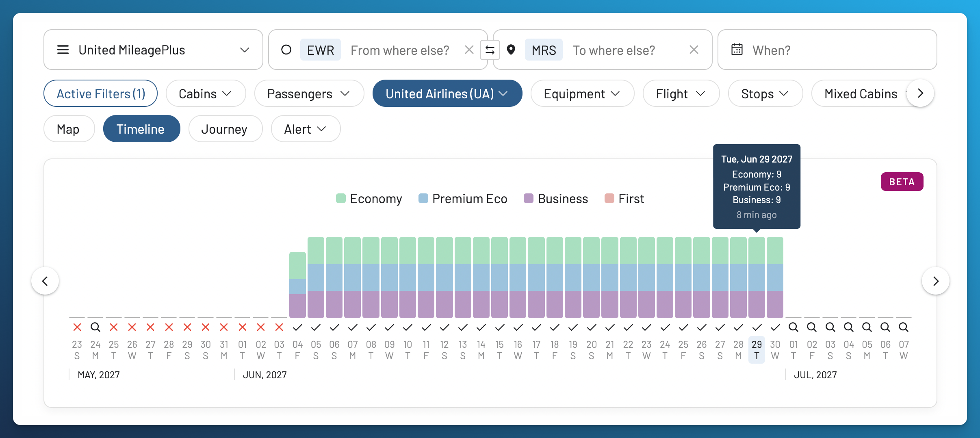Switch to the Timeline view
The height and width of the screenshot is (438, 980).
141,129
